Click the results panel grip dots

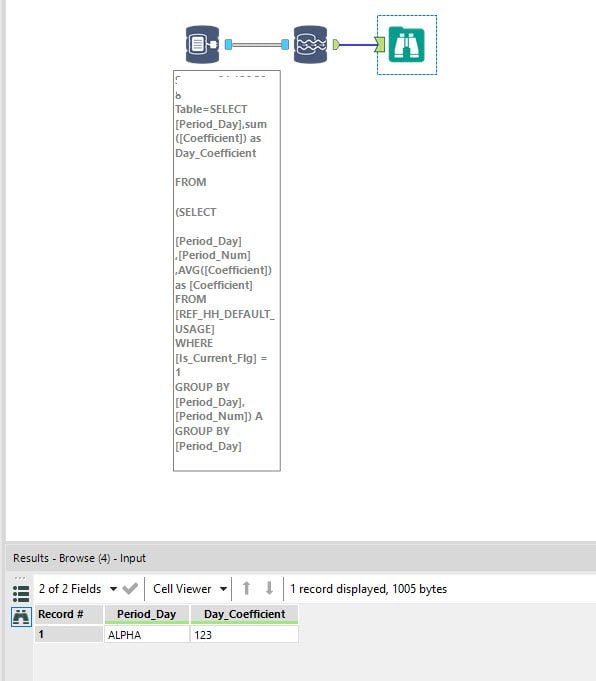coord(20,578)
